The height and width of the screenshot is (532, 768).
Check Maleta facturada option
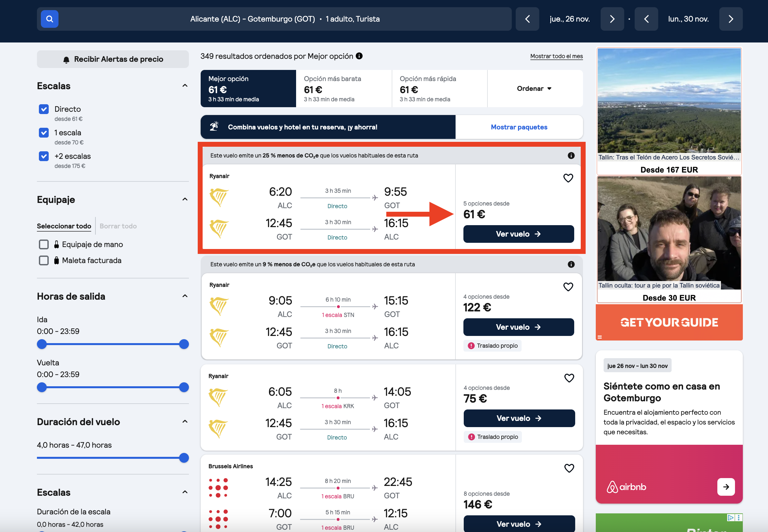(44, 260)
